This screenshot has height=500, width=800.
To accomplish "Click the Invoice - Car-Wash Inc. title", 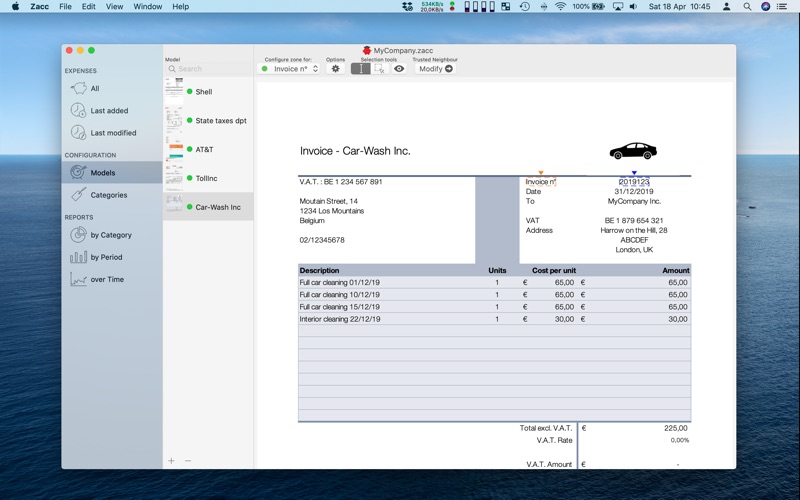I will [355, 151].
